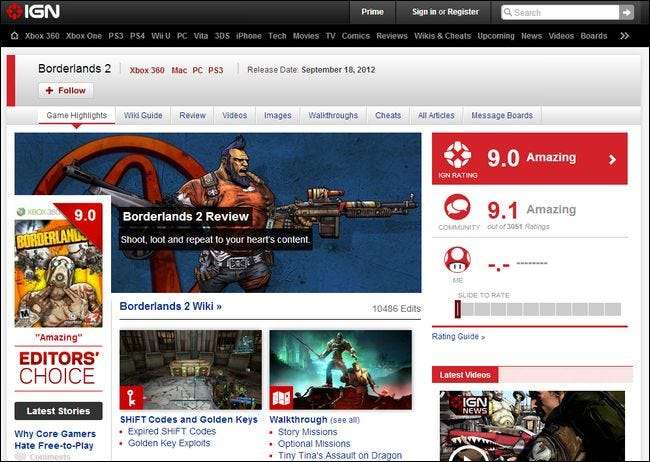
Task: Click the Prime button in header
Action: [x=372, y=12]
